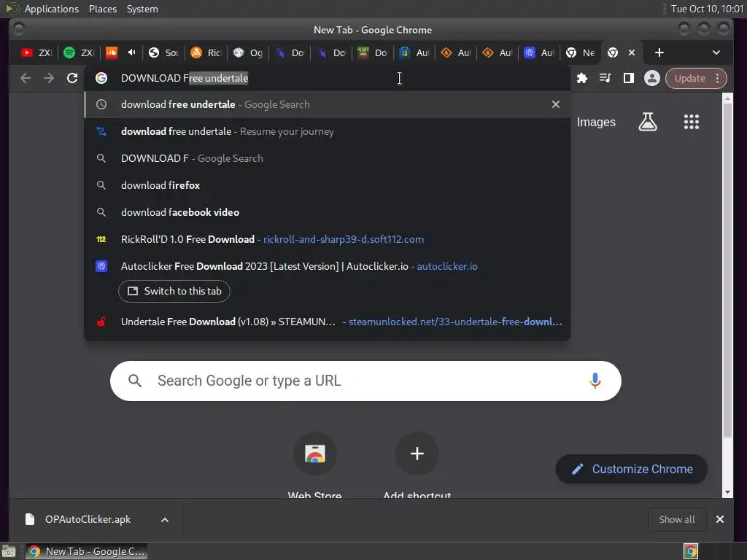This screenshot has width=747, height=560.
Task: Click Customize Chrome button
Action: coord(632,469)
